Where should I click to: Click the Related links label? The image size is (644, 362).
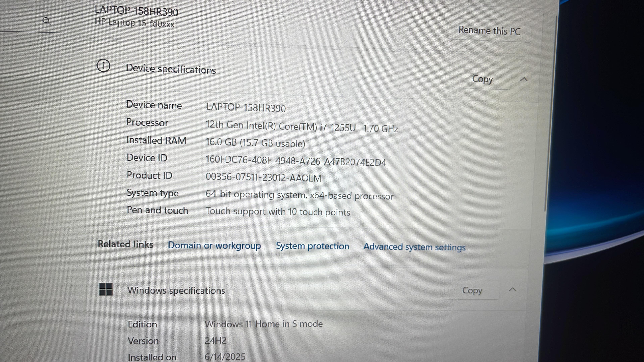click(x=125, y=244)
